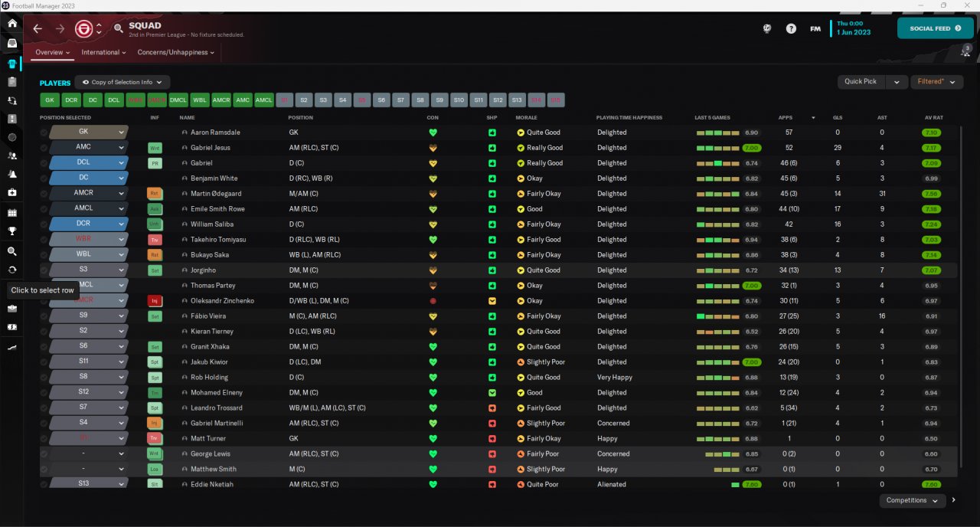Viewport: 980px width, 527px height.
Task: Open the International tab menu
Action: [104, 53]
